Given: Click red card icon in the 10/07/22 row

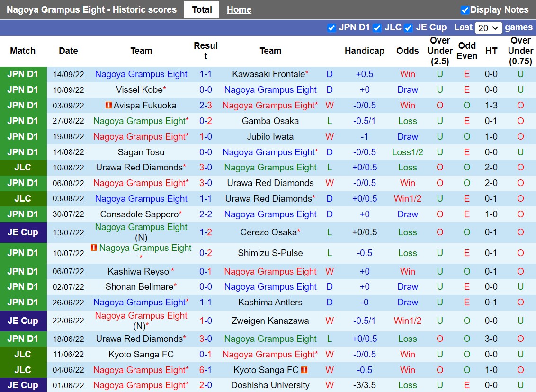Looking at the screenshot, I should pos(94,248).
